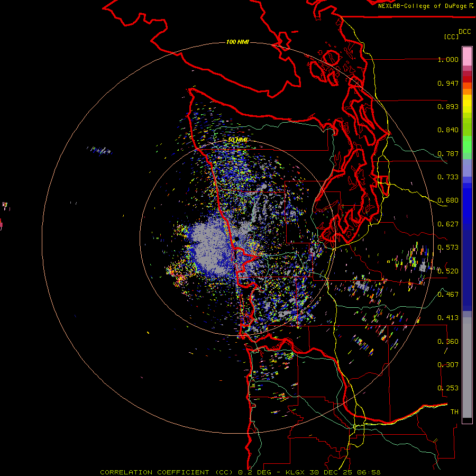The image size is (476, 476).
Task: Click the 0.627 legend value
Action: [x=448, y=224]
